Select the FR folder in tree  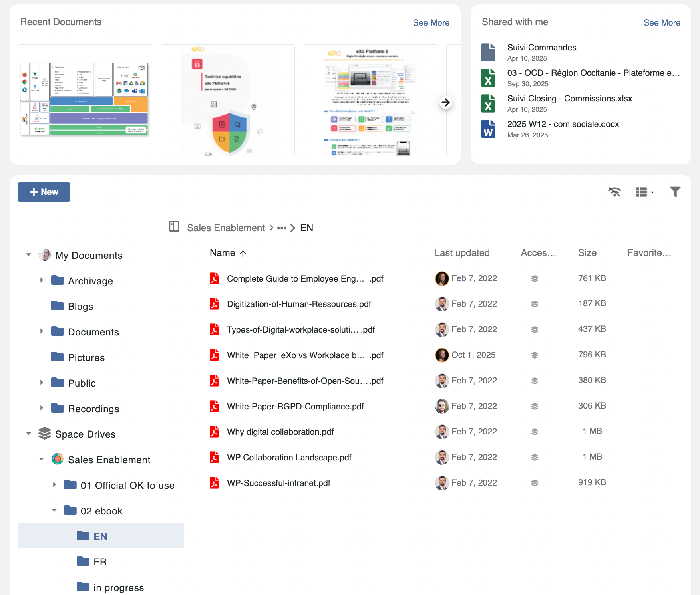point(100,562)
